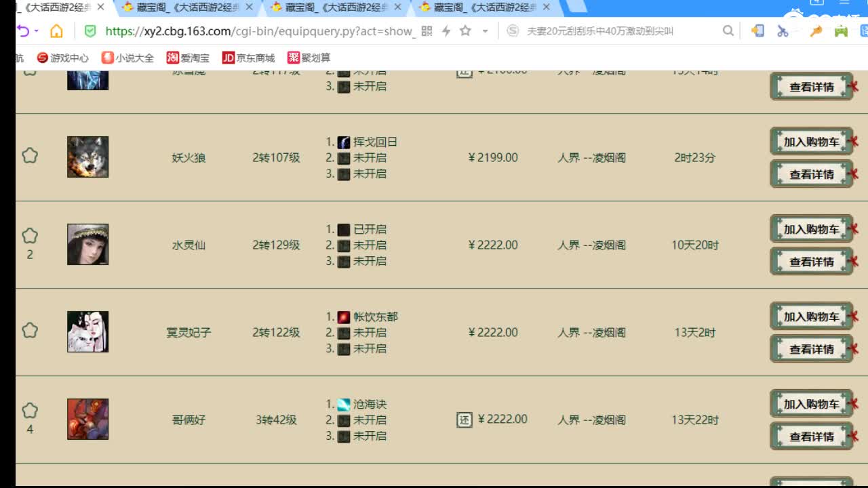View details of 妖火狼 with 查看详情
The width and height of the screenshot is (868, 488).
(x=812, y=174)
